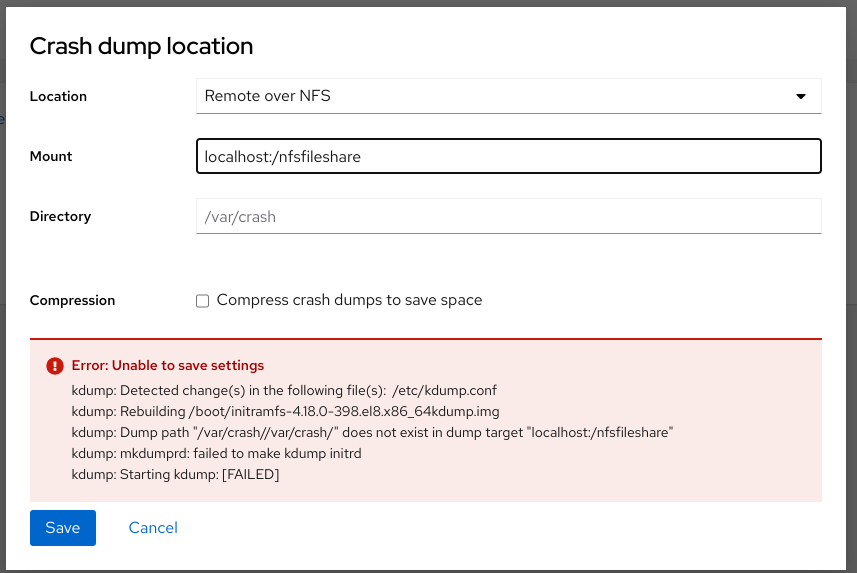
Task: Click the 'Error: Unable to save settings' heading
Action: click(168, 365)
